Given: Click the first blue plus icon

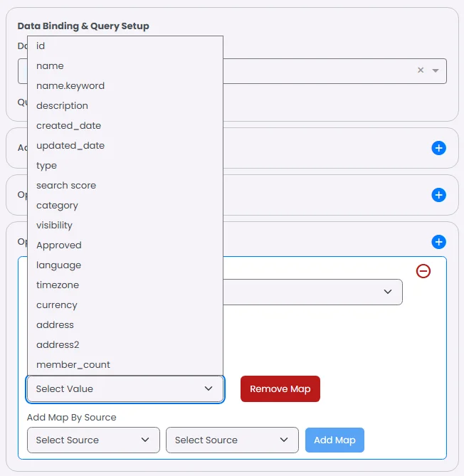Looking at the screenshot, I should click(439, 148).
